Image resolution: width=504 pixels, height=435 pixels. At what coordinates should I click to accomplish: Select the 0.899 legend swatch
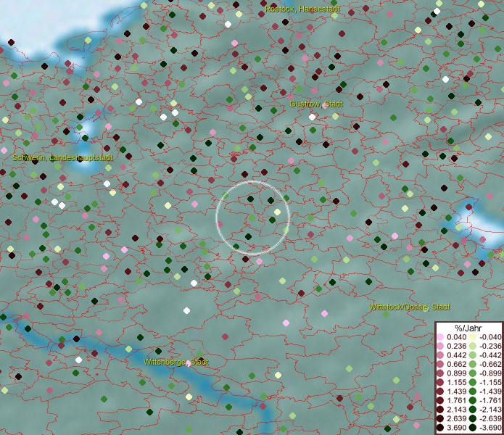point(440,373)
